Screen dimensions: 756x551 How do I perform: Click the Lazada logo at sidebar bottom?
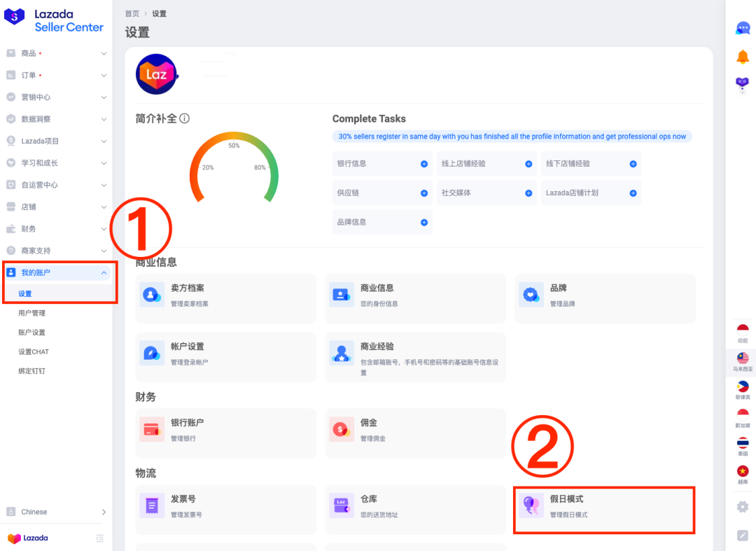(28, 538)
